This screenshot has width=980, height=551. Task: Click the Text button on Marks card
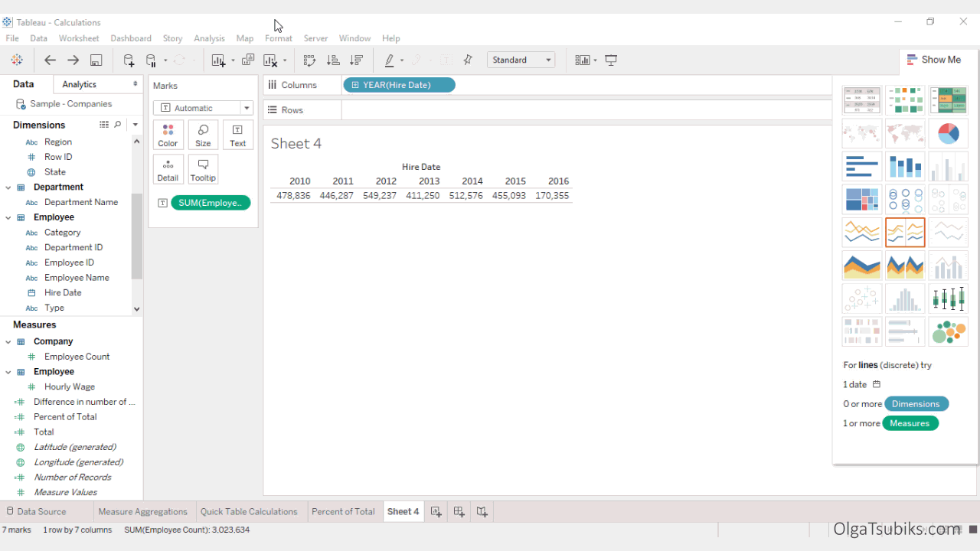click(238, 135)
